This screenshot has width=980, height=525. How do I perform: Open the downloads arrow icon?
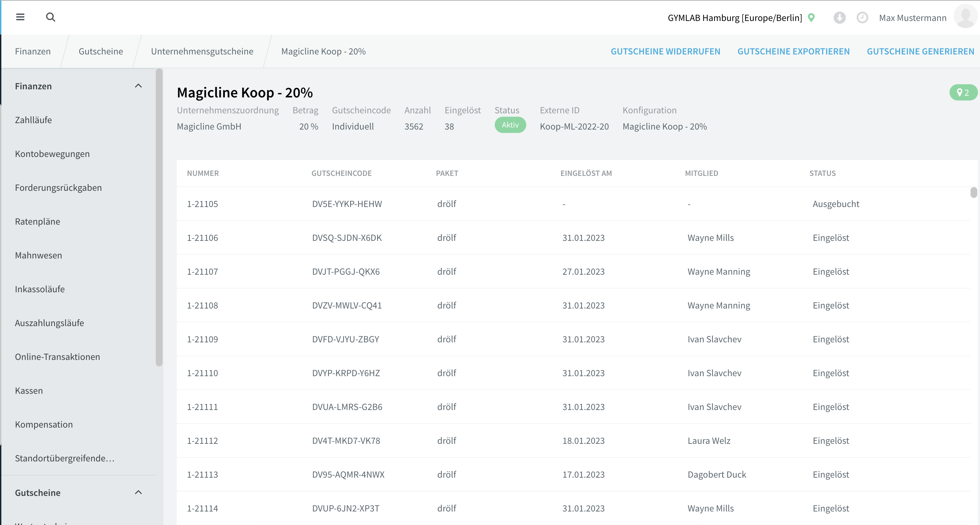pyautogui.click(x=839, y=18)
